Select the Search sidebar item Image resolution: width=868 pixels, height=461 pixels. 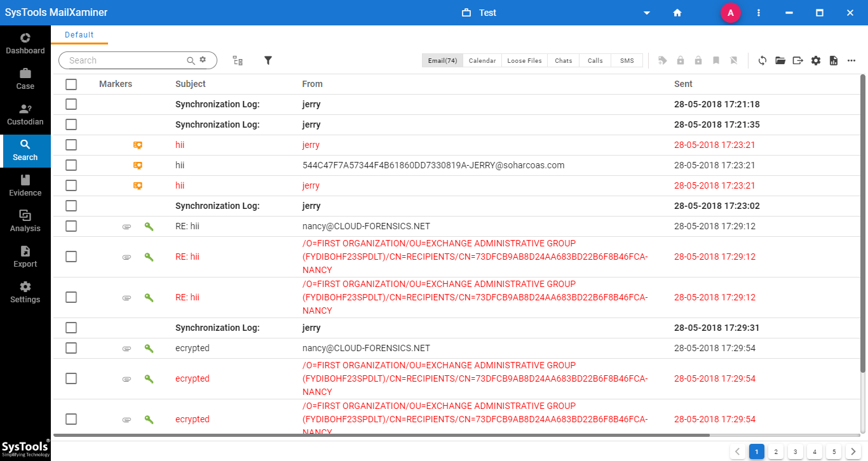point(25,150)
